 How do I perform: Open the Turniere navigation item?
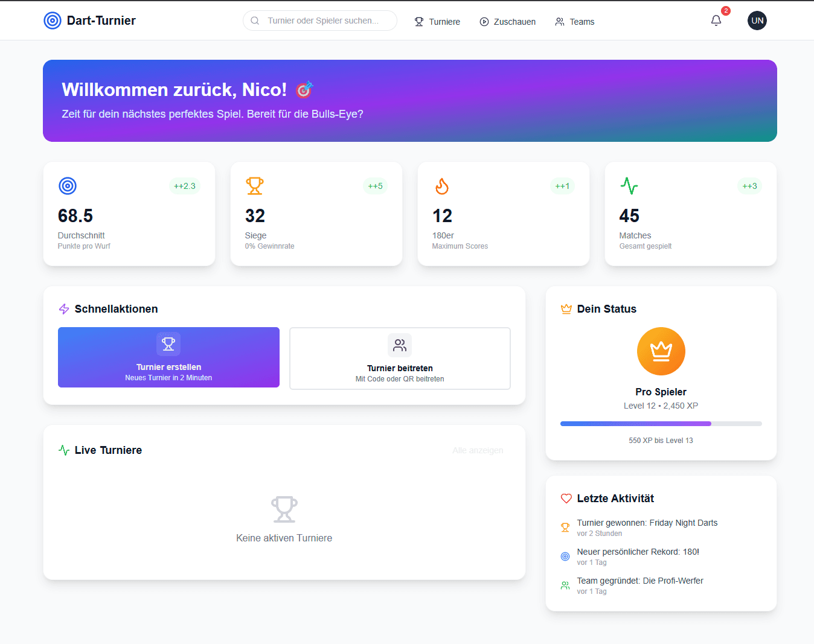(437, 22)
